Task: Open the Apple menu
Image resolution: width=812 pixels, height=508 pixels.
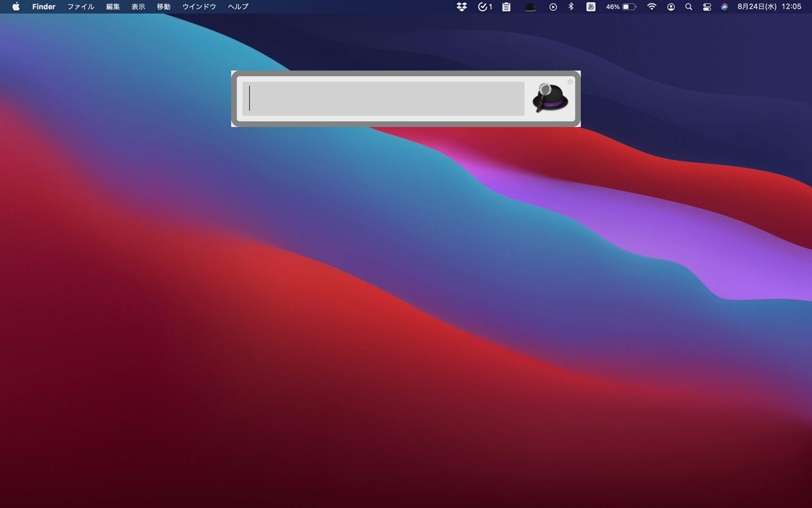Action: coord(16,7)
